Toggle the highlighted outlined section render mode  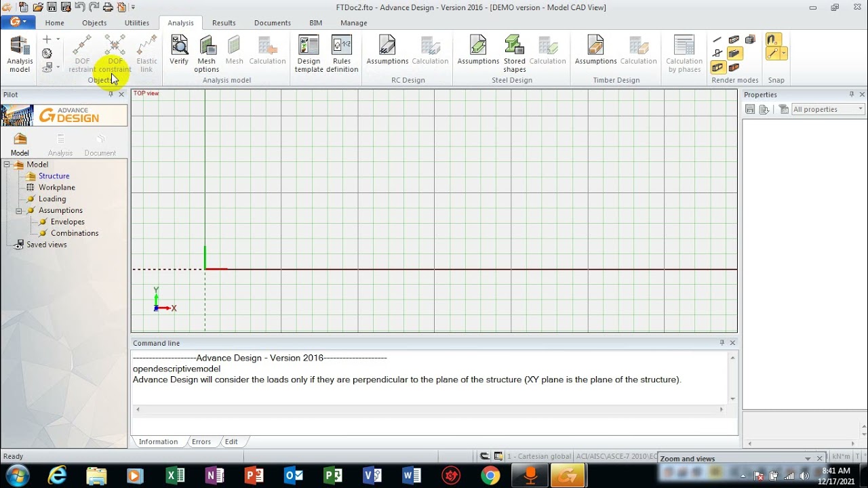coord(718,67)
